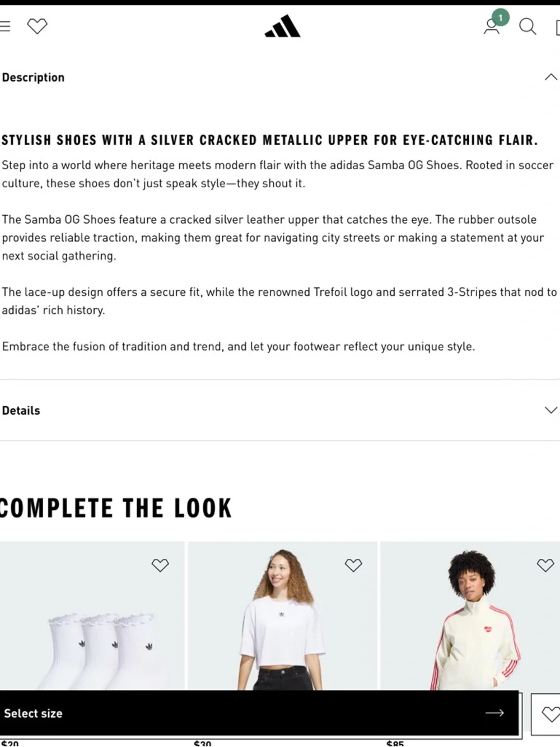Open the wishlist heart in header
This screenshot has height=747, width=560.
click(x=38, y=26)
